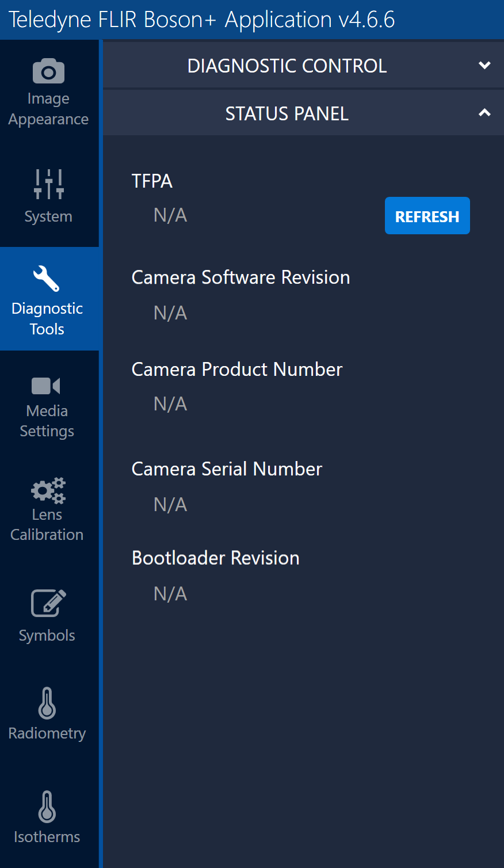Click the Symbols pencil-edit icon
Image resolution: width=504 pixels, height=868 pixels.
click(x=48, y=603)
